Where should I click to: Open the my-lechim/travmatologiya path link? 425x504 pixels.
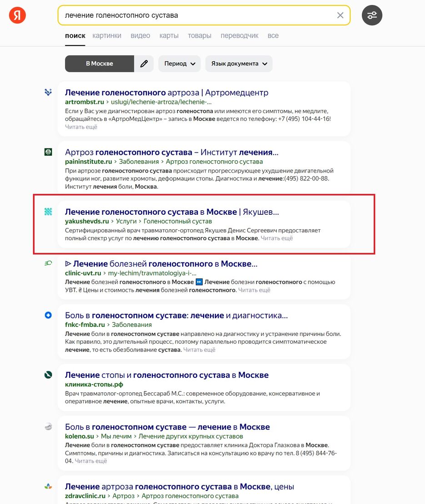pos(152,273)
